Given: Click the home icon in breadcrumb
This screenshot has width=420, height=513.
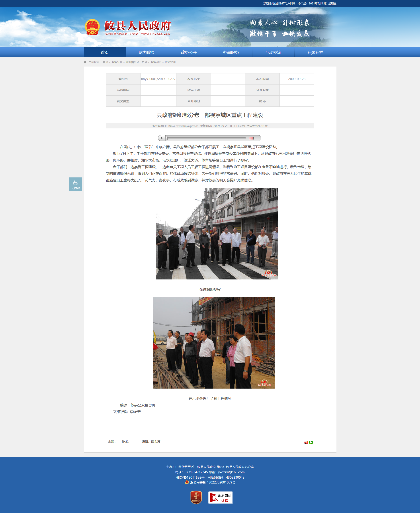Looking at the screenshot, I should [85, 62].
